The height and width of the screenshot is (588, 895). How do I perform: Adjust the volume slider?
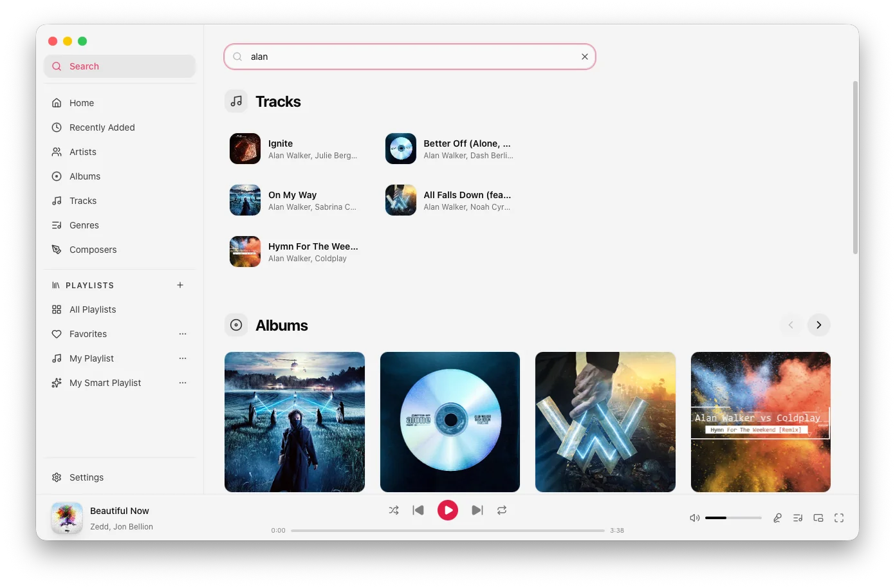point(734,518)
